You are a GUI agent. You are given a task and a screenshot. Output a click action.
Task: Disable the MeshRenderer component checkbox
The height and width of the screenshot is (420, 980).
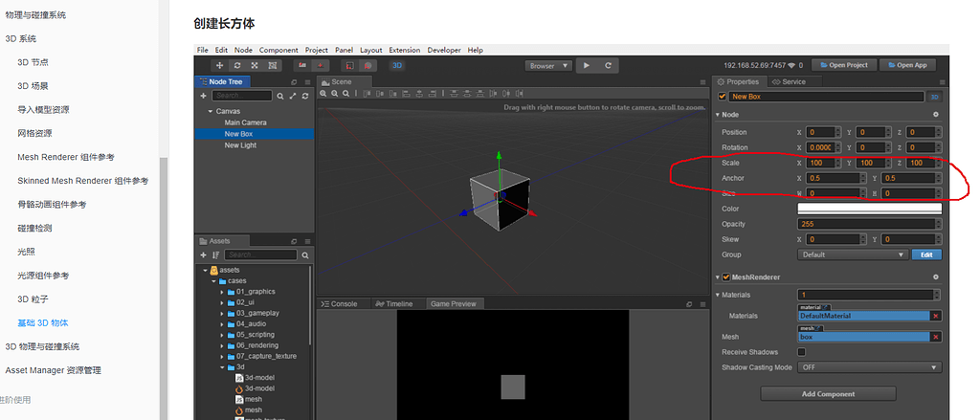(726, 276)
